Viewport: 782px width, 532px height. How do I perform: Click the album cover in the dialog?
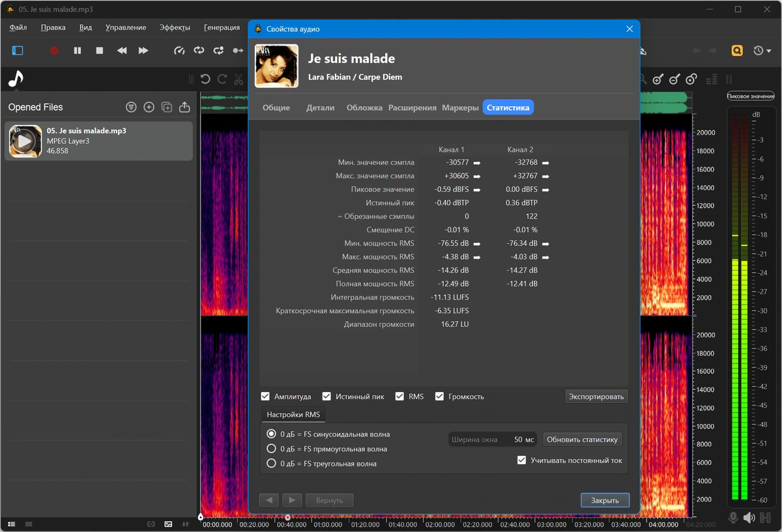point(276,66)
